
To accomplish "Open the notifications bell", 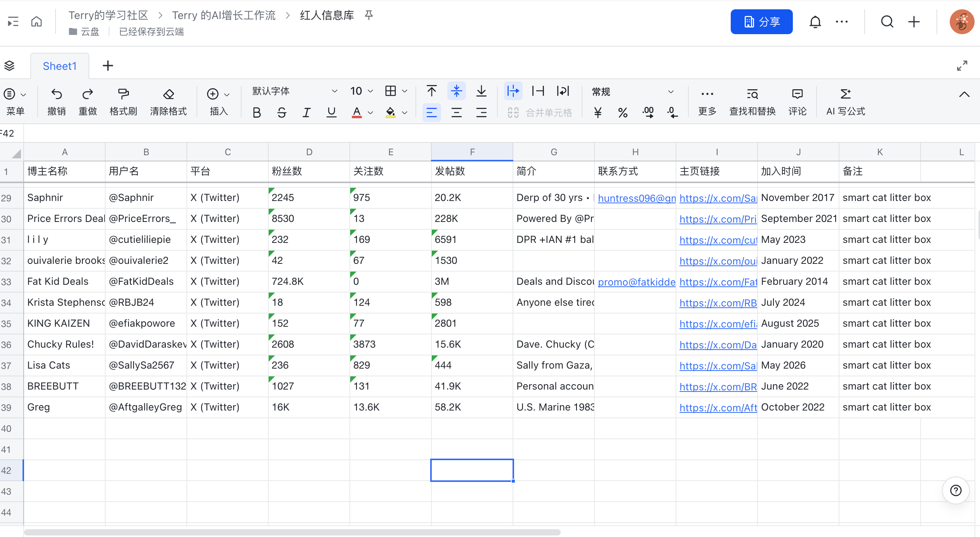I will 815,22.
